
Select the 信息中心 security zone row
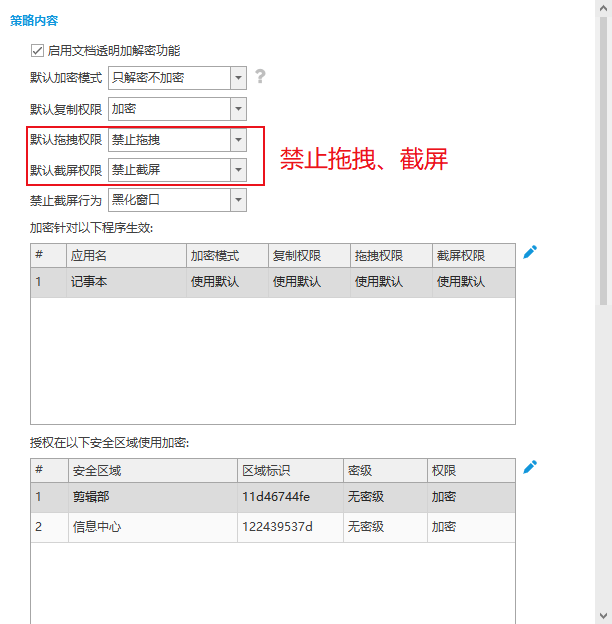pos(272,526)
